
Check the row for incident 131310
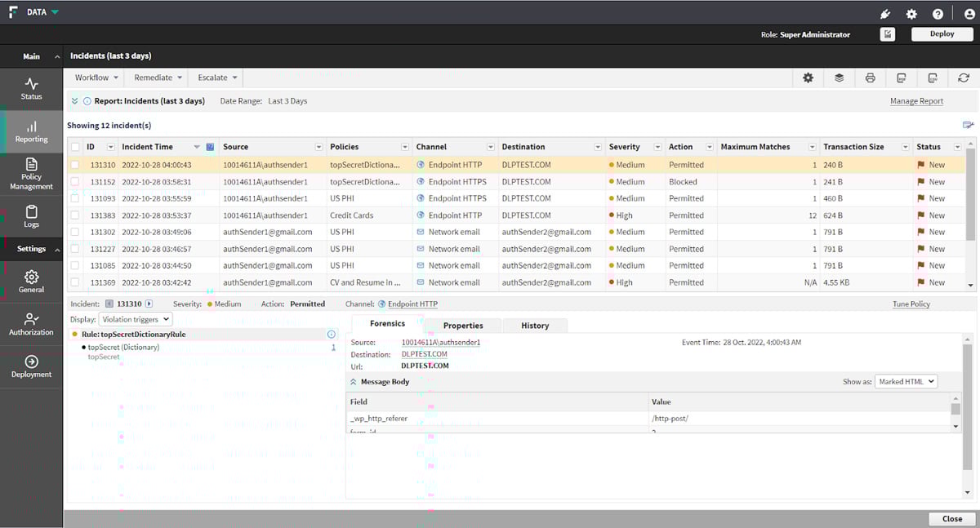click(77, 164)
